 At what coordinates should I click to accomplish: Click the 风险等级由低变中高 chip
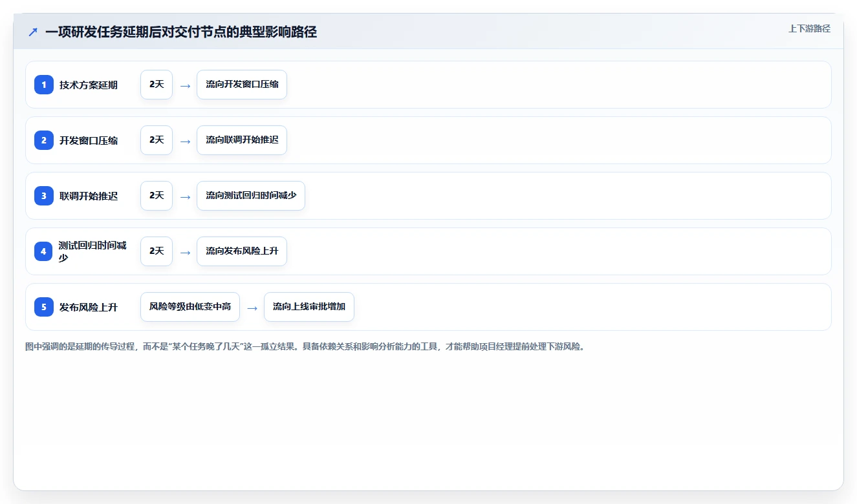click(x=190, y=307)
